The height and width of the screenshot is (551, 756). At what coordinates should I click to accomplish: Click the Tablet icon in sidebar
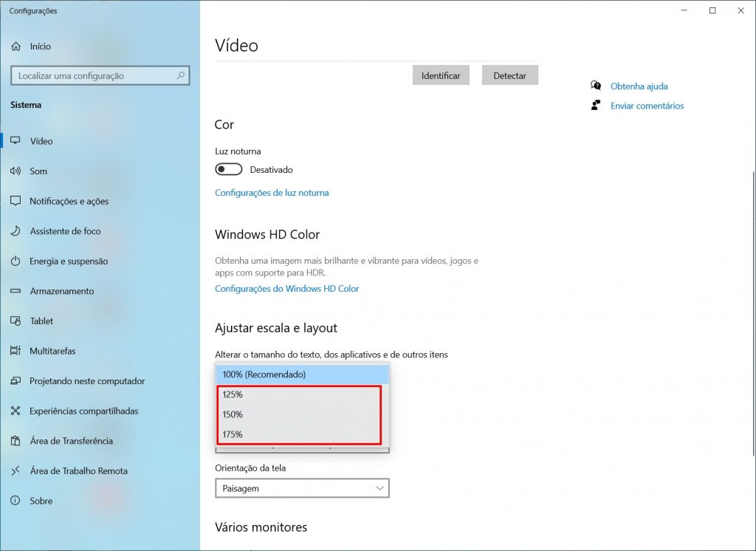point(16,321)
